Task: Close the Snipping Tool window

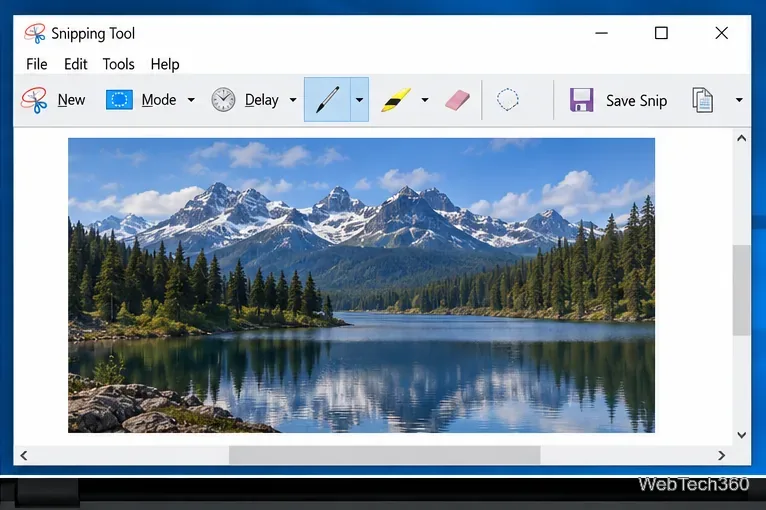Action: click(x=722, y=33)
